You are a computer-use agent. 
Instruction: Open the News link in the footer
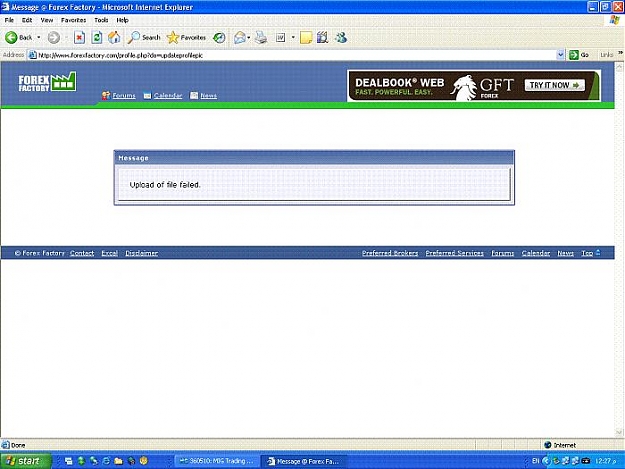(565, 253)
